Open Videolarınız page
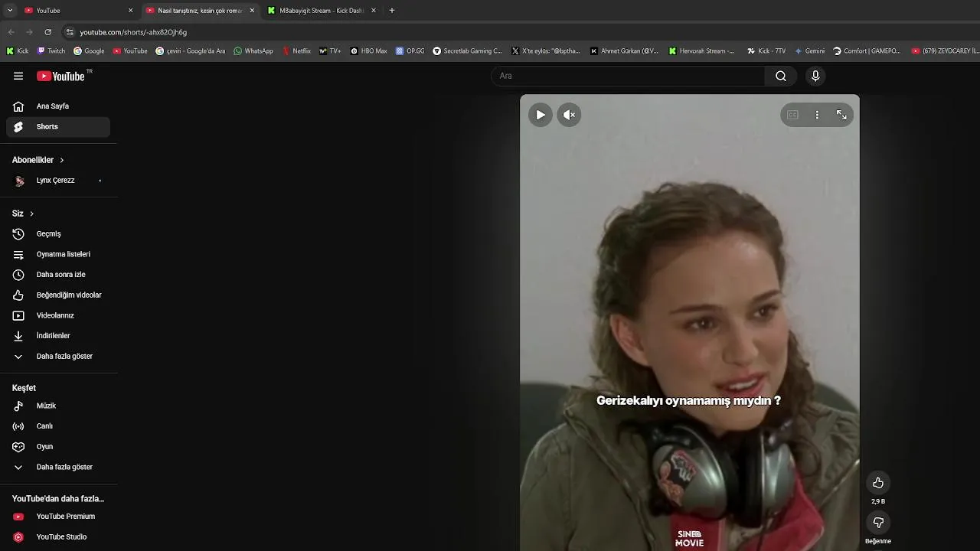Screen dimensions: 980x551 click(58, 315)
